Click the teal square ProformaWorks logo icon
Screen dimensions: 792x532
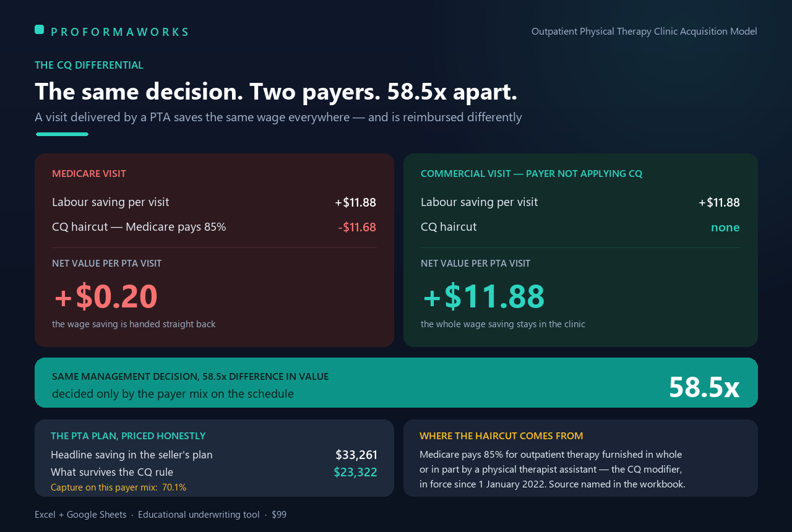pyautogui.click(x=39, y=29)
